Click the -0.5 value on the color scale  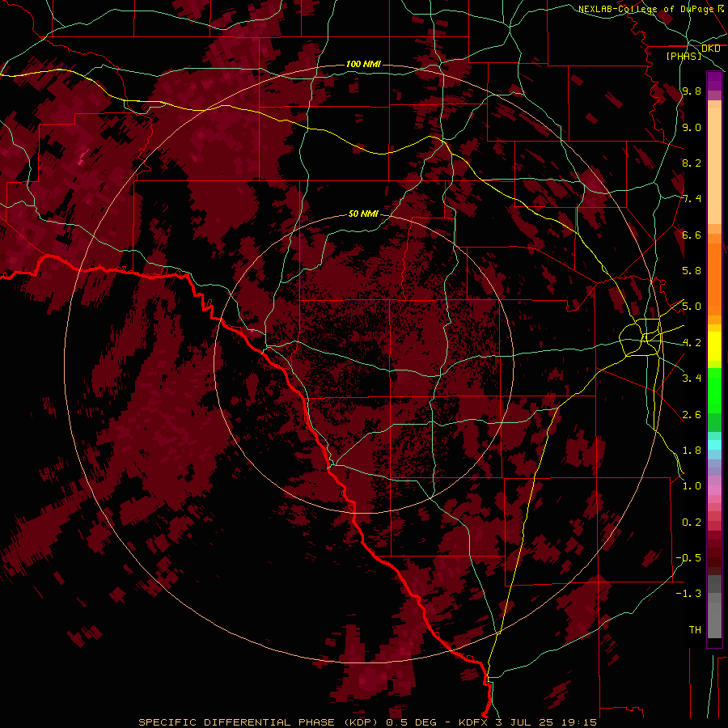tap(688, 558)
